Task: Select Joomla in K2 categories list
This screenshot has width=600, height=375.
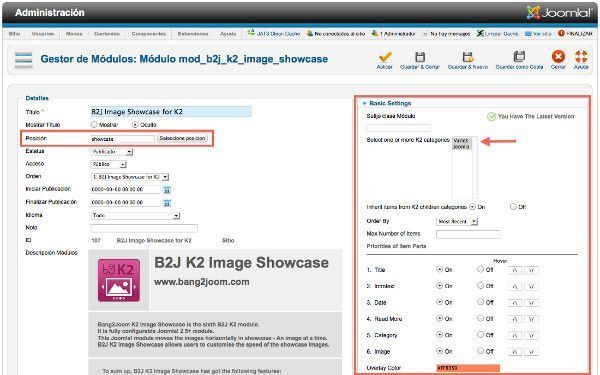Action: click(461, 147)
